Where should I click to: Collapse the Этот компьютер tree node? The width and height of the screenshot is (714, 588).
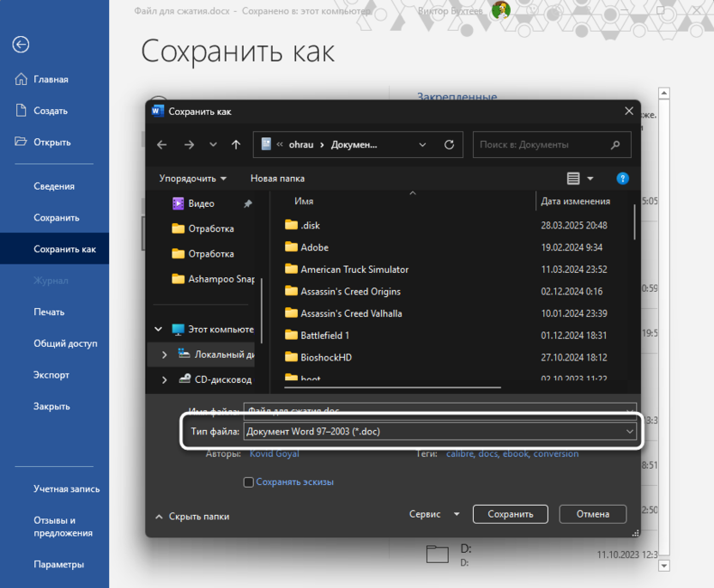(x=158, y=330)
